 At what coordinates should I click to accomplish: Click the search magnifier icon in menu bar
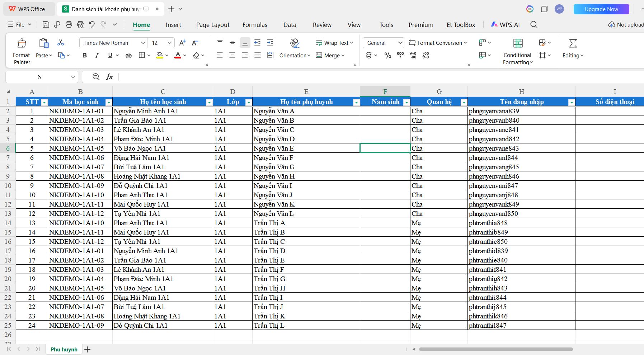point(534,24)
